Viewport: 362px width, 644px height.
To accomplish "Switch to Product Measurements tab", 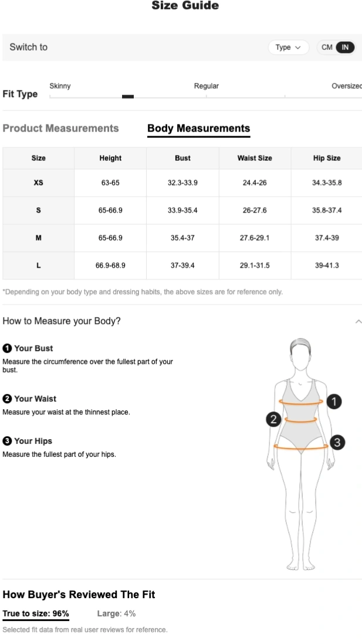I will click(60, 128).
